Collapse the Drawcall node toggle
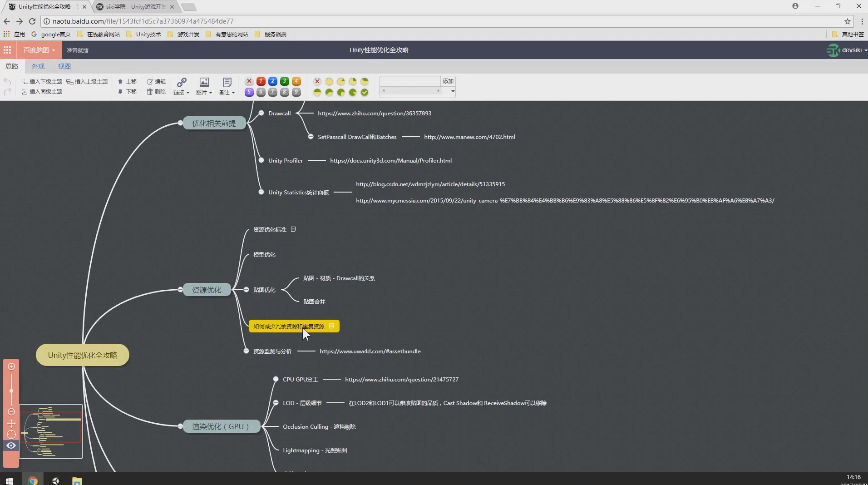 (261, 113)
